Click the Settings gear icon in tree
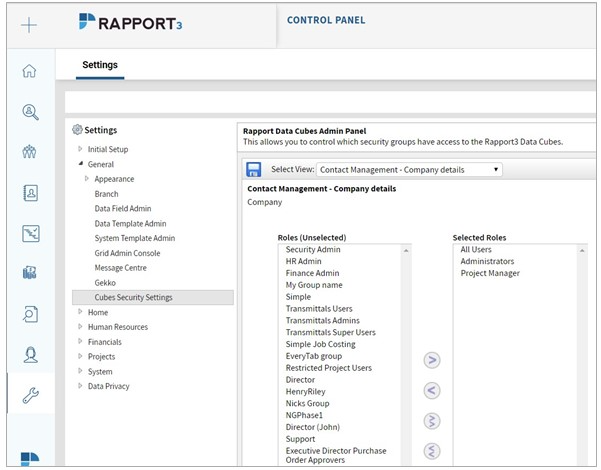The height and width of the screenshot is (470, 601). tap(77, 130)
